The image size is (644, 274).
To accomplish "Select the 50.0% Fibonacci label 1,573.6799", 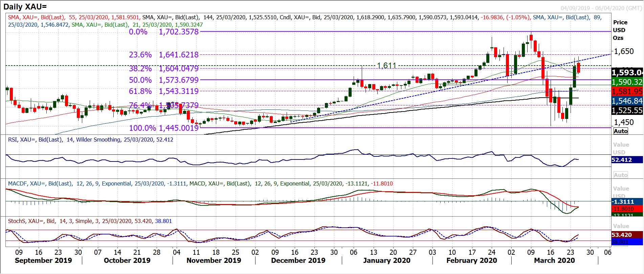I will coord(164,80).
